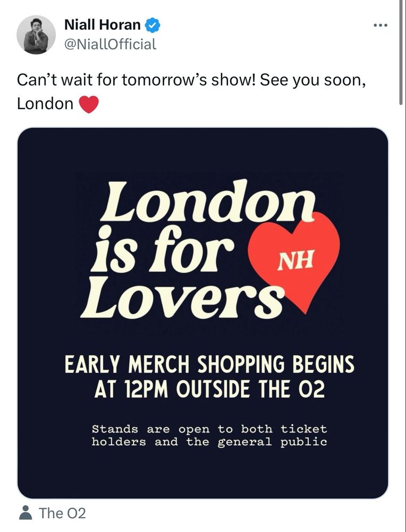Viewport: 406px width, 532px height.
Task: Click the person icon beside The O2
Action: [x=26, y=512]
